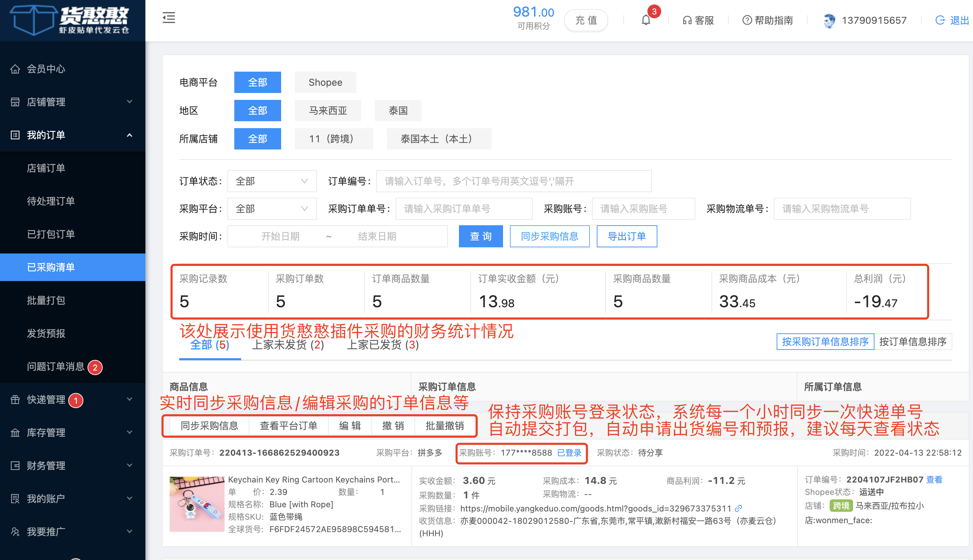This screenshot has height=560, width=973.
Task: Select 马来西亚 region filter
Action: click(328, 111)
